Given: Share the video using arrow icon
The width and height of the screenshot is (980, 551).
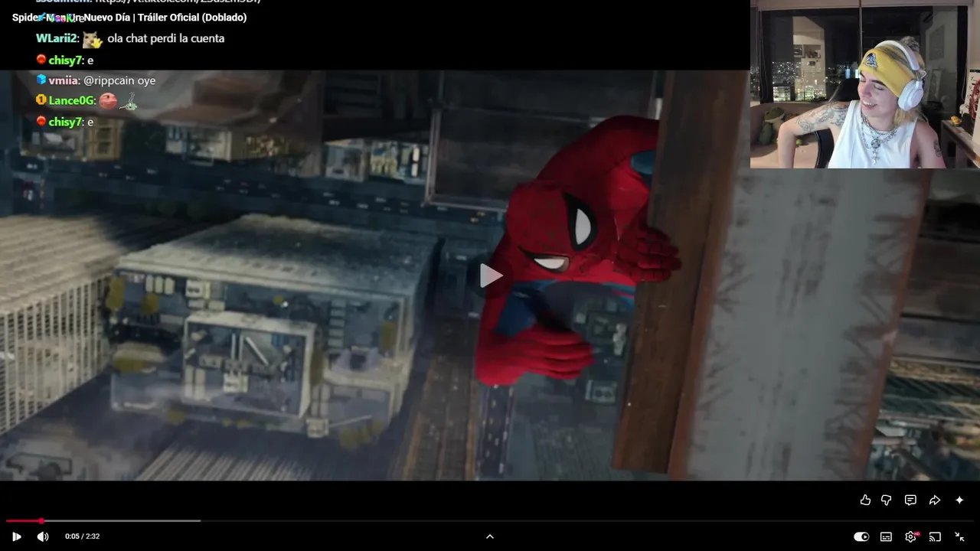Looking at the screenshot, I should (x=935, y=500).
